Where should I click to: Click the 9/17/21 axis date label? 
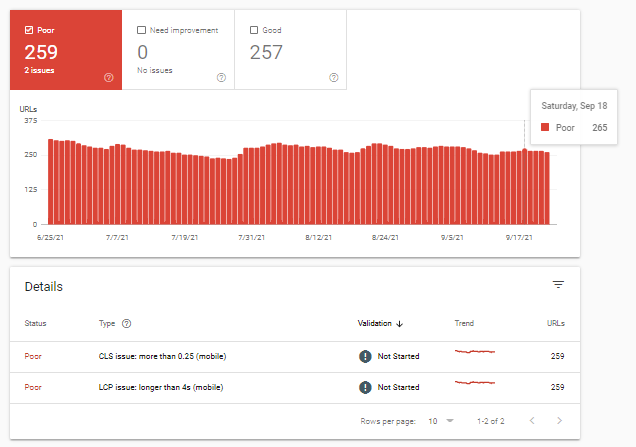(519, 237)
